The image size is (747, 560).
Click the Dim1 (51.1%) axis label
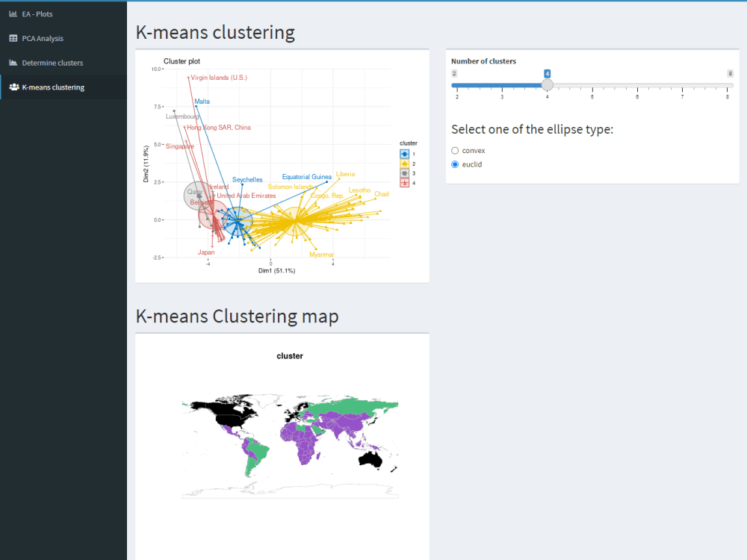277,270
